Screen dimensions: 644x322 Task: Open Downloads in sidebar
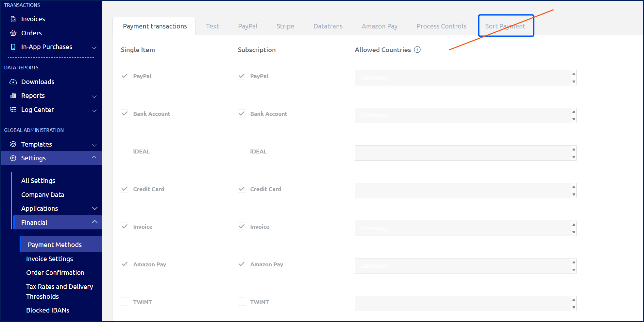coord(38,82)
